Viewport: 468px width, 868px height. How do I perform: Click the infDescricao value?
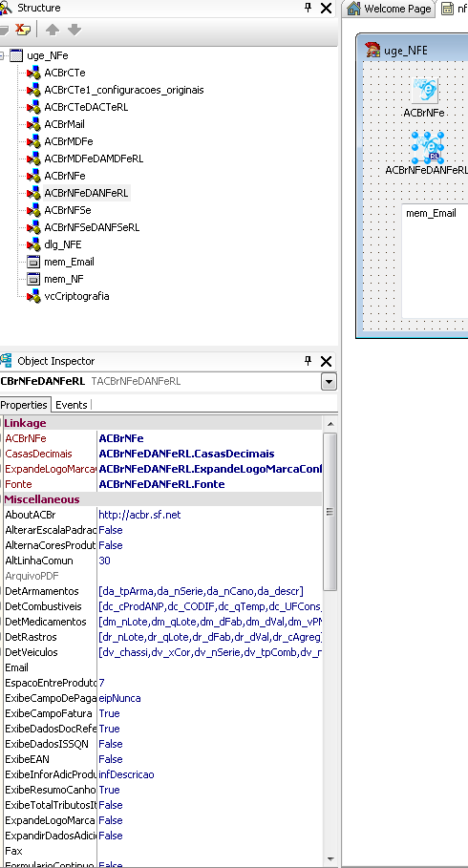[x=126, y=774]
